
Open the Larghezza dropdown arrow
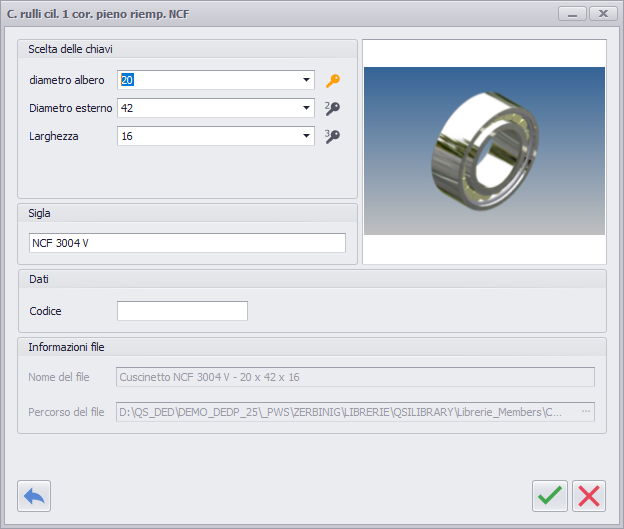[306, 136]
